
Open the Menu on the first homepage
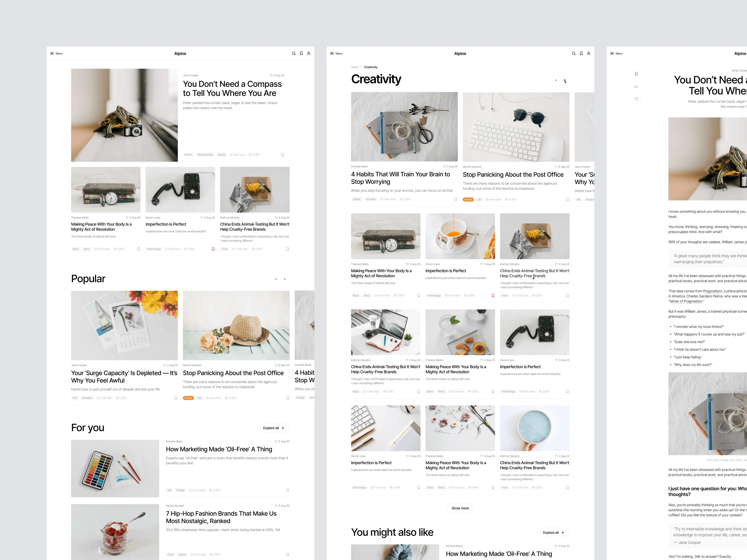pos(56,53)
